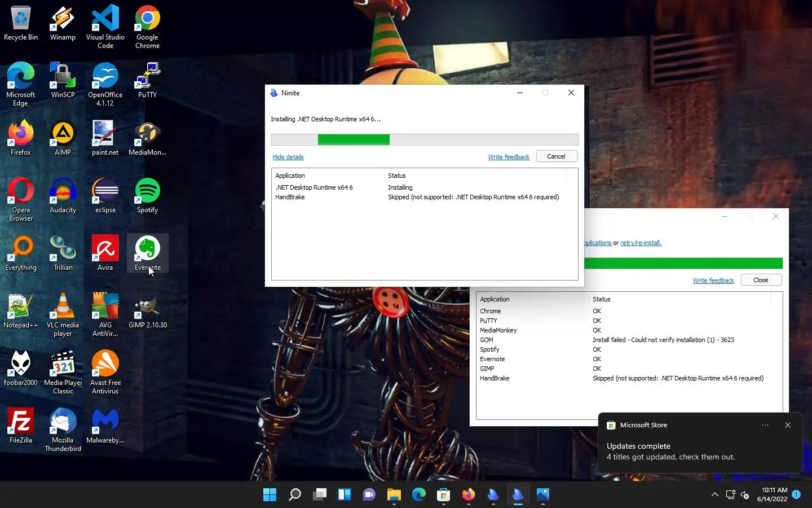Click the installing progress bar in Ninite

pos(425,139)
